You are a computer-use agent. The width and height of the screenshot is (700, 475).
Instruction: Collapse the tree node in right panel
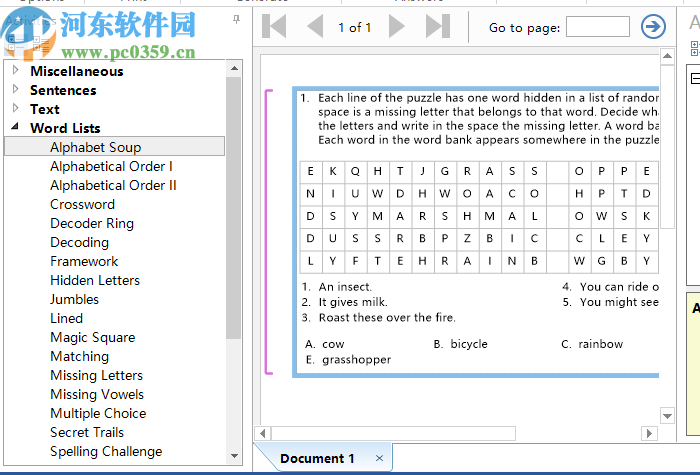(x=695, y=79)
